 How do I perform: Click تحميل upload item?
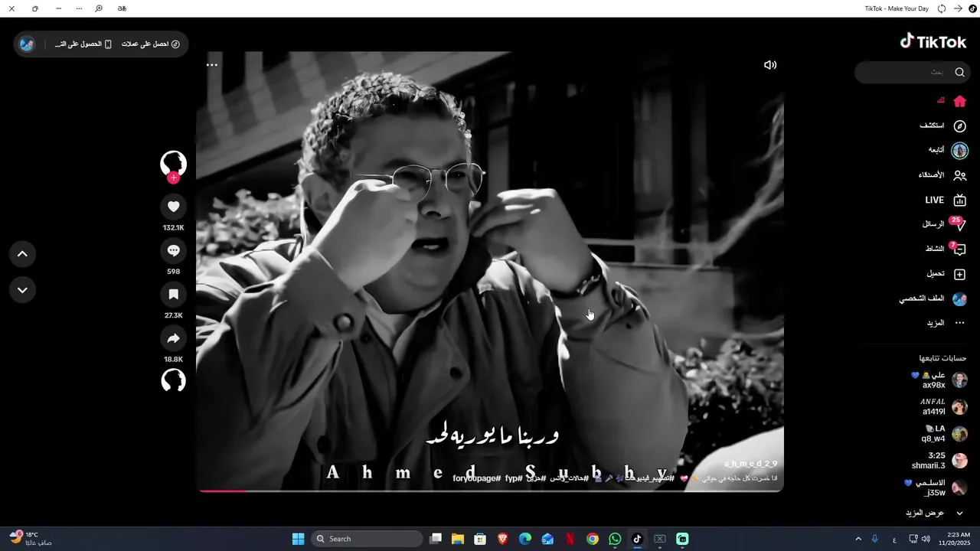click(946, 274)
